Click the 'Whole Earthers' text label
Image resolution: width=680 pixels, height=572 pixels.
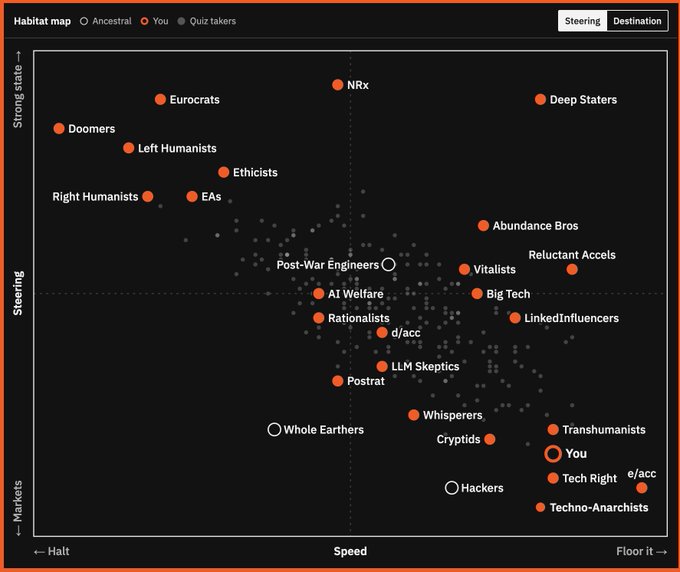coord(324,430)
